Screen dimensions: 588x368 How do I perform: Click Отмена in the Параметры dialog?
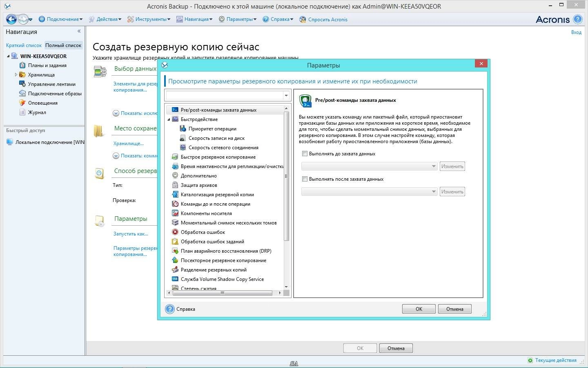[455, 309]
